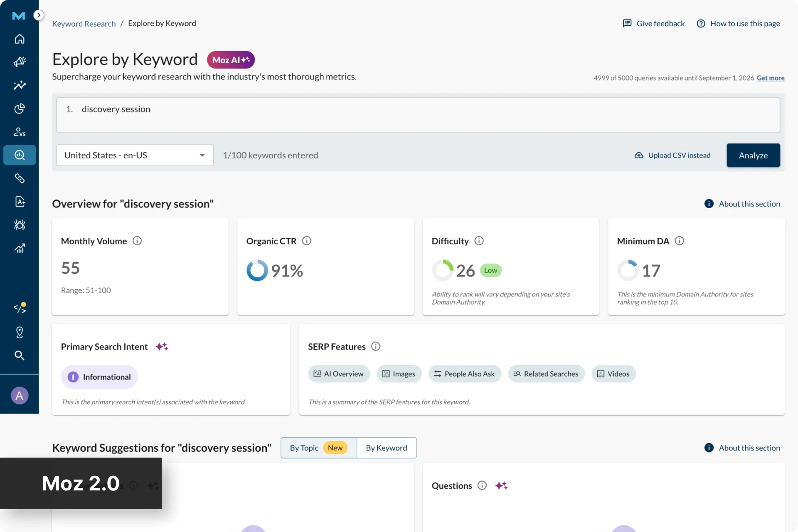
Task: Click the Get more queries link
Action: click(771, 78)
